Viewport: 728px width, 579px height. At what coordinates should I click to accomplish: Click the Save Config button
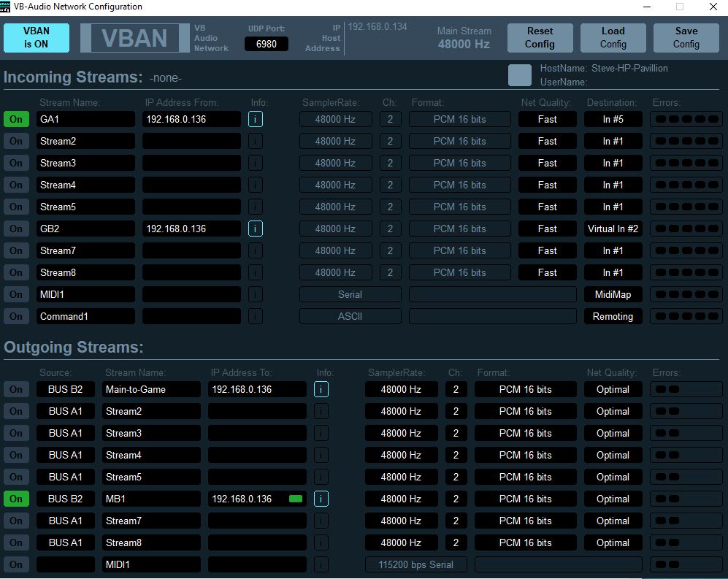pyautogui.click(x=686, y=38)
